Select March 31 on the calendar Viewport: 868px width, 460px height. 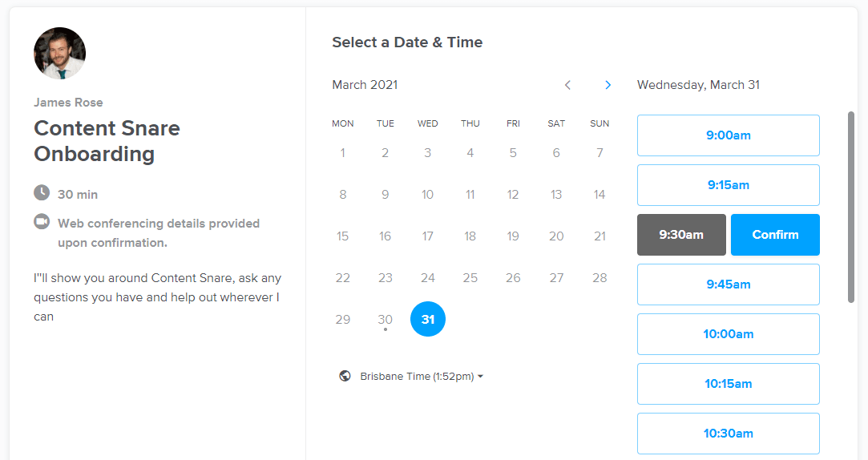click(x=428, y=319)
